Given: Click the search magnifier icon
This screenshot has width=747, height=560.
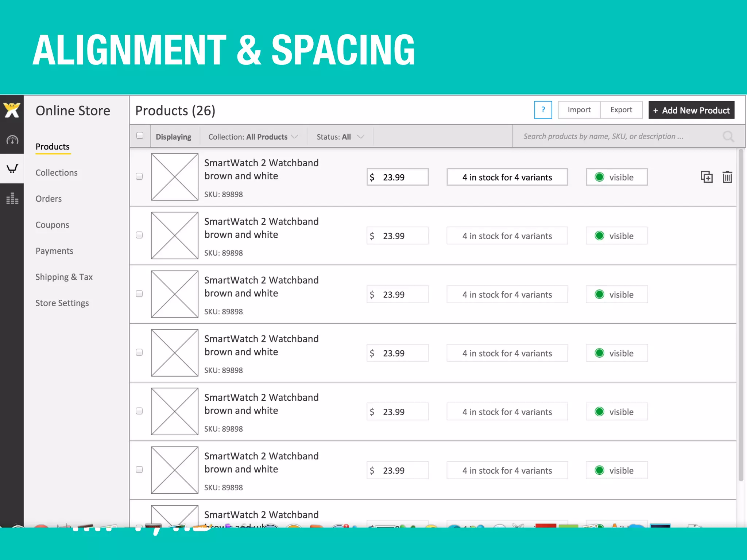Looking at the screenshot, I should pos(728,136).
